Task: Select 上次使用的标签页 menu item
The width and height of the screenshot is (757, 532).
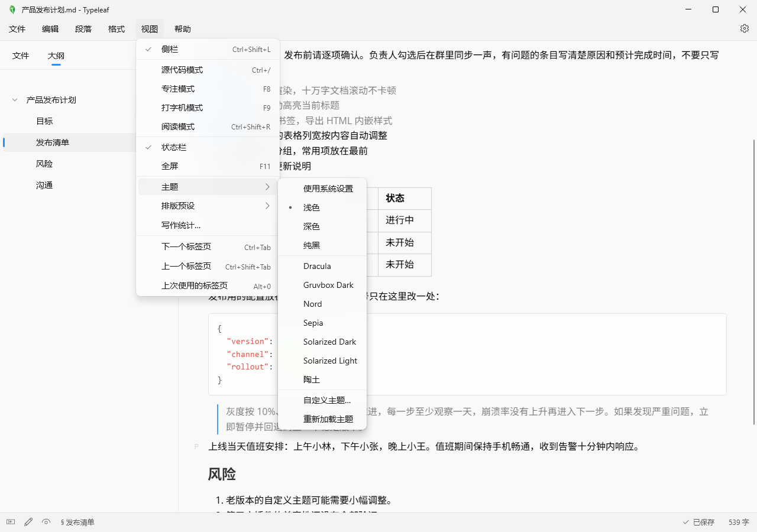Action: pyautogui.click(x=208, y=286)
